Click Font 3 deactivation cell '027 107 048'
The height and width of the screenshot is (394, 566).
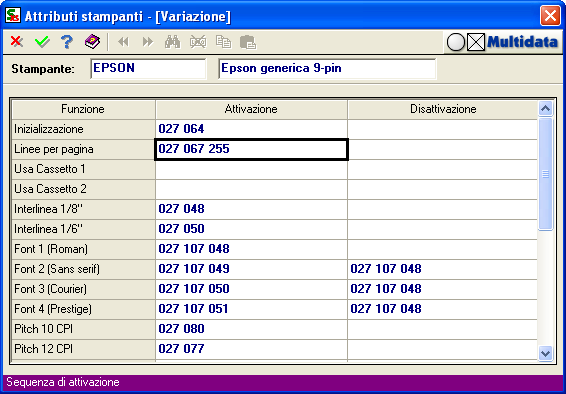(443, 289)
